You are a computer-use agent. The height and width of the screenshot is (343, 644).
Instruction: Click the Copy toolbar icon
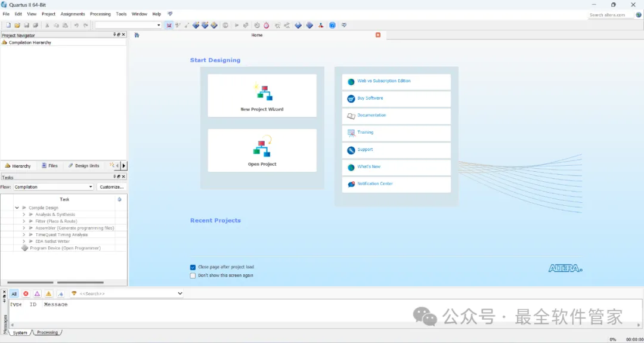pyautogui.click(x=56, y=25)
